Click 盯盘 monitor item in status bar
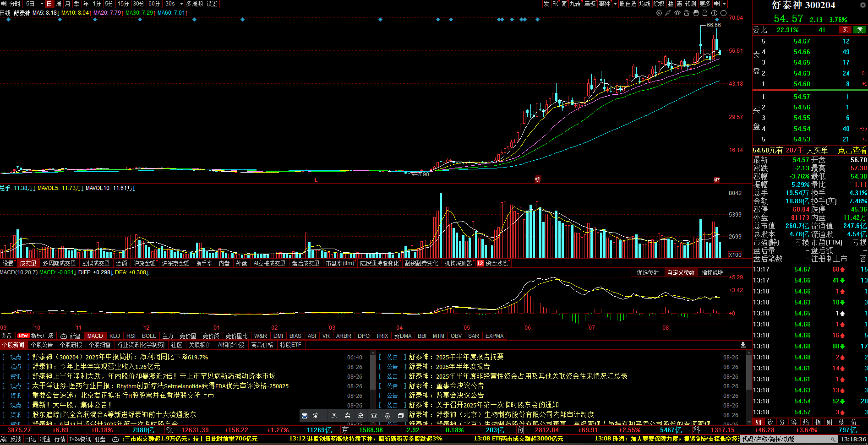This screenshot has height=445, width=868. coord(100,439)
